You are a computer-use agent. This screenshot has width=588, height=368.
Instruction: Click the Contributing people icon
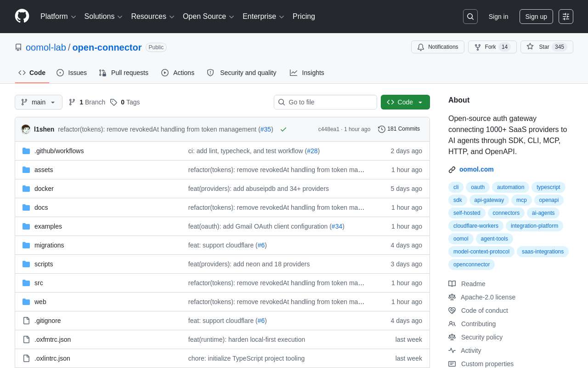point(452,324)
